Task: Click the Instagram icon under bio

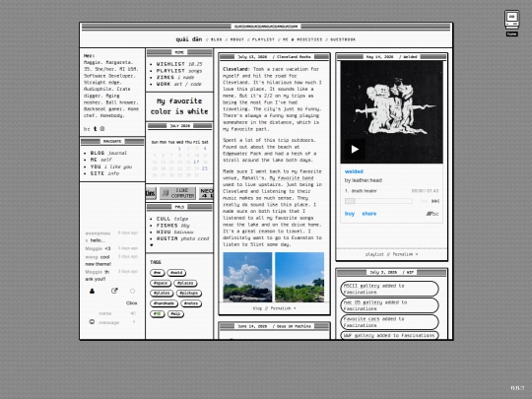Action: point(102,129)
